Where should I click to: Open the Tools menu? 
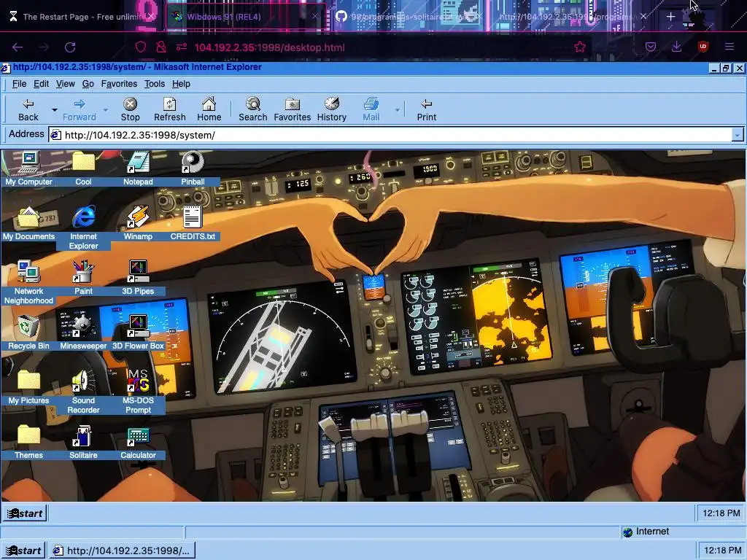pos(155,84)
